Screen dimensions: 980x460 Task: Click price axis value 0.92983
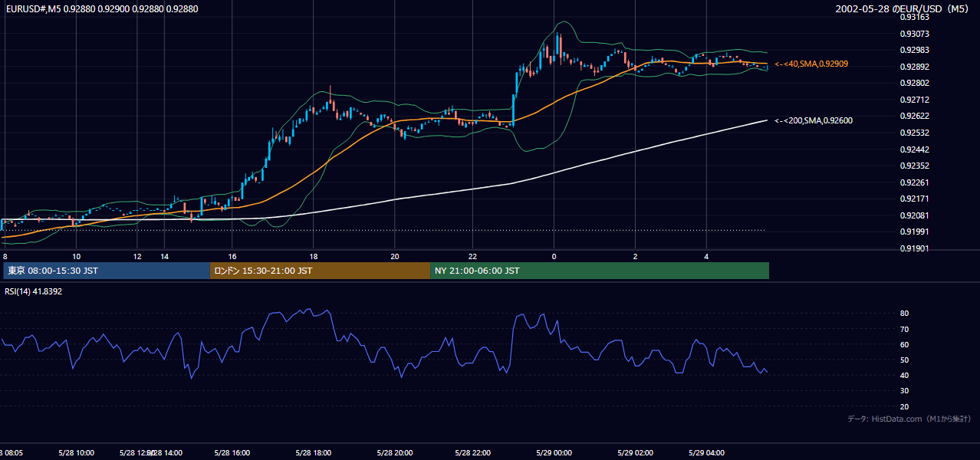pos(914,50)
